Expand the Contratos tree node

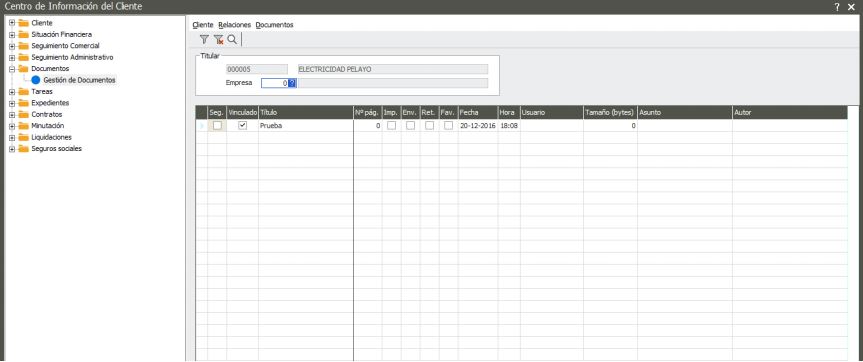point(12,114)
